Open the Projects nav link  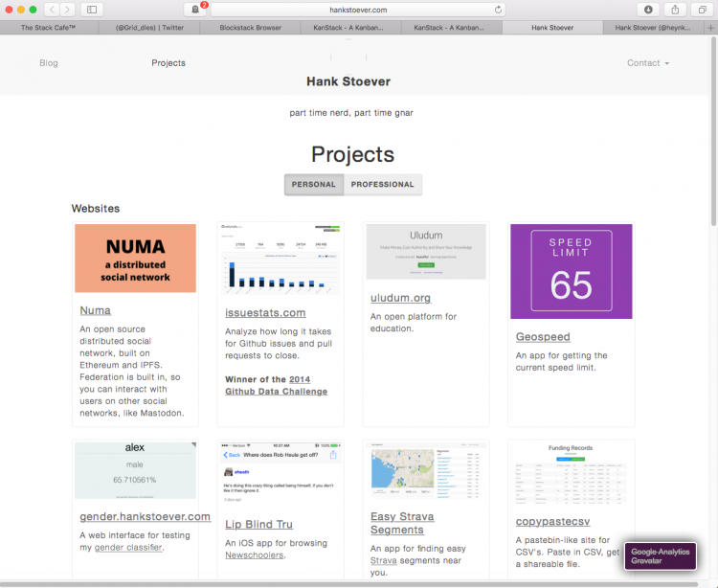coord(168,63)
